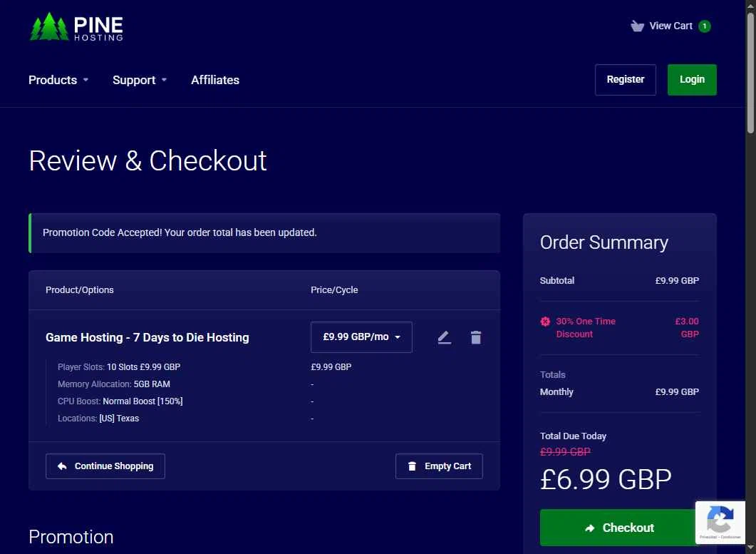Click the struck-through £9.99 GBP price
Viewport: 756px width, 554px height.
pos(565,452)
